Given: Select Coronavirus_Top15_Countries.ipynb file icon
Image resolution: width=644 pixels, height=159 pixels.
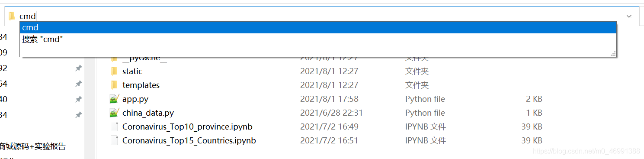Looking at the screenshot, I should (x=114, y=140).
